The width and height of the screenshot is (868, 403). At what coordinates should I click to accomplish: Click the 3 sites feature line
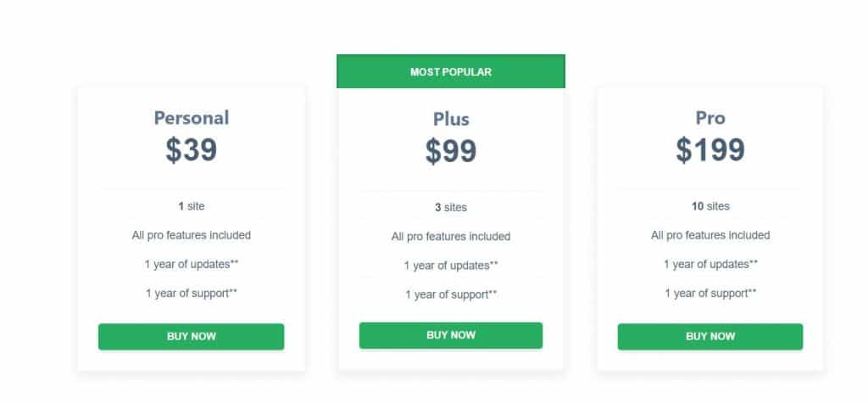[451, 207]
